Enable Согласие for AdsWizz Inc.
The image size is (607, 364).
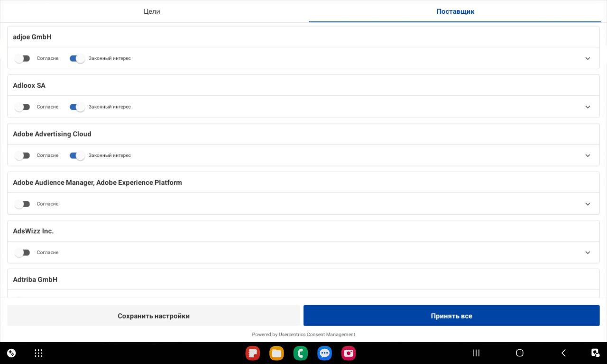tap(22, 253)
